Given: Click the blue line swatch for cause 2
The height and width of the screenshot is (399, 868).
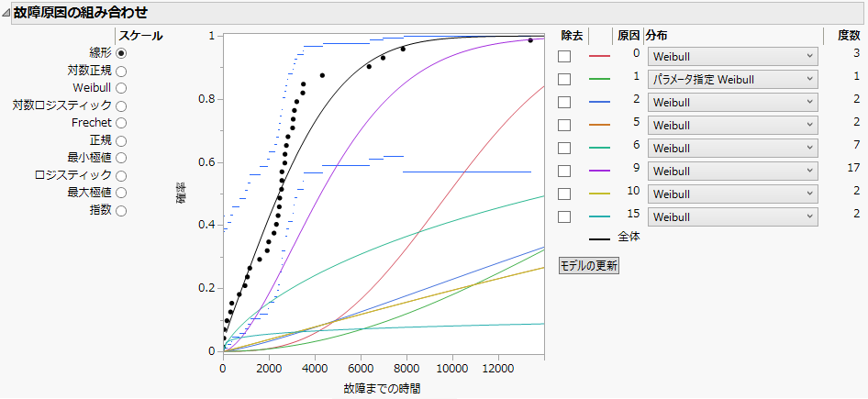Looking at the screenshot, I should point(599,103).
